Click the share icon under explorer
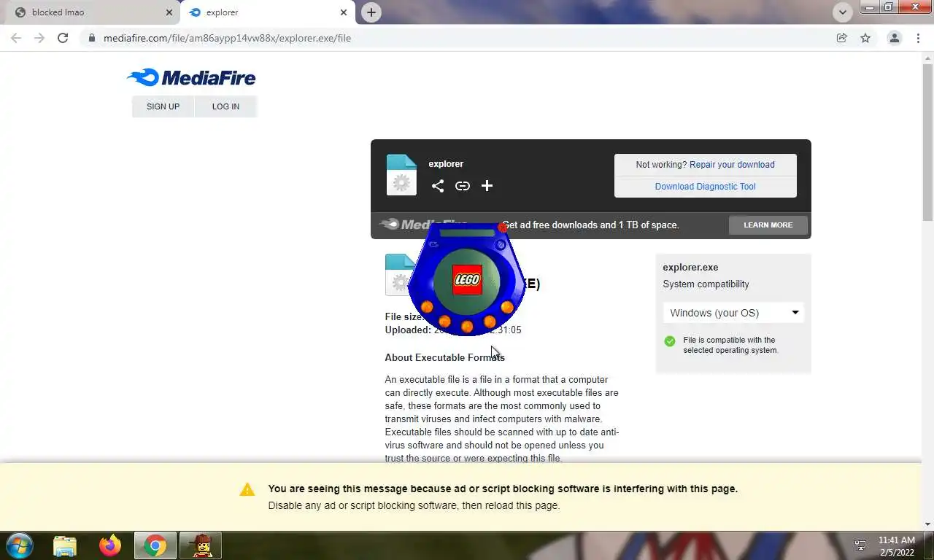 click(x=438, y=186)
